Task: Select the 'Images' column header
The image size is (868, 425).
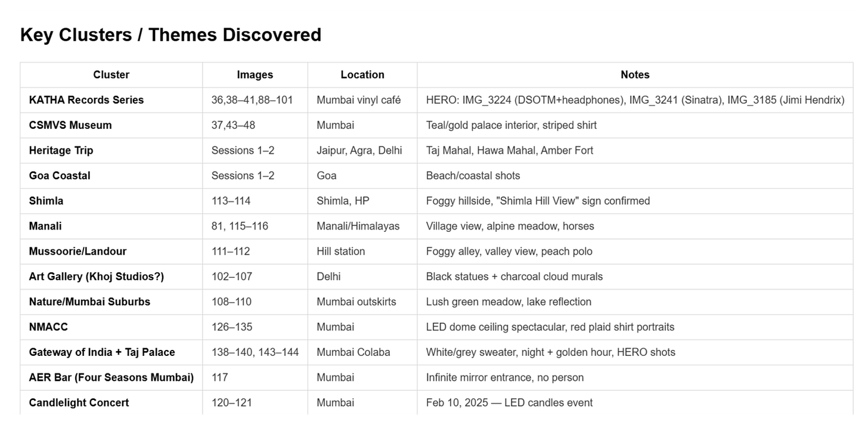Action: pos(255,75)
